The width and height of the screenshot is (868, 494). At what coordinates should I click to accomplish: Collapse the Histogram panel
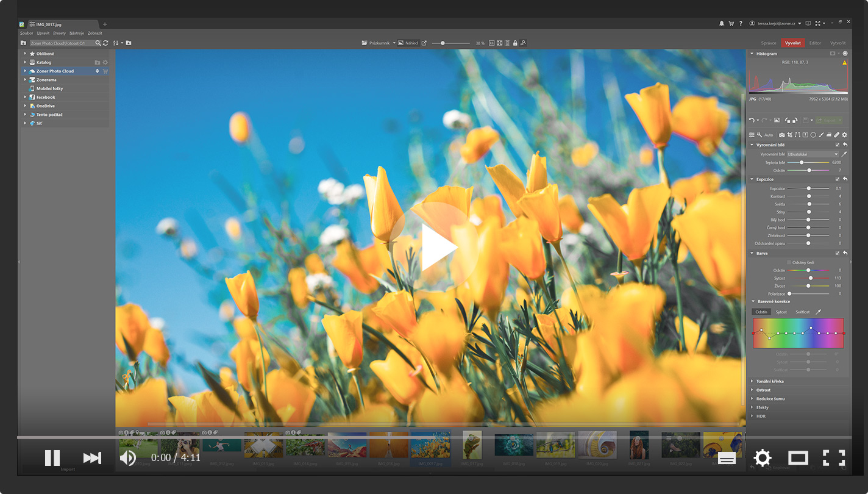752,54
